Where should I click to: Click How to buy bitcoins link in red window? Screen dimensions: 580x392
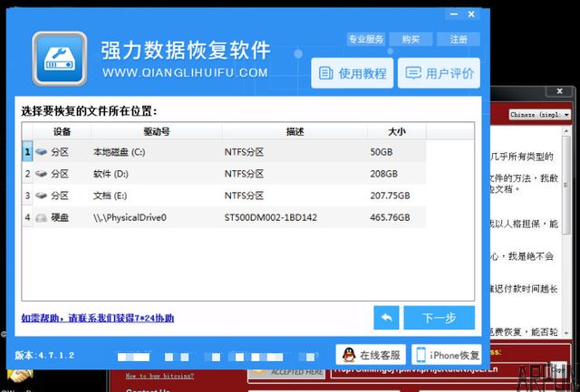pos(159,376)
